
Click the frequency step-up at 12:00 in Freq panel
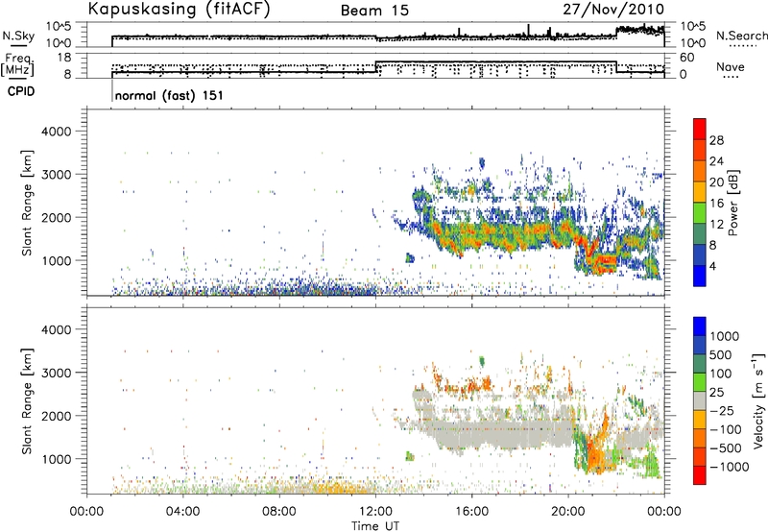click(x=375, y=67)
